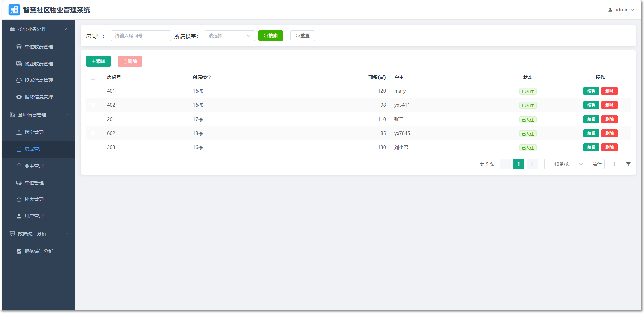Click the building icon beside 楼宇管理

click(x=19, y=132)
